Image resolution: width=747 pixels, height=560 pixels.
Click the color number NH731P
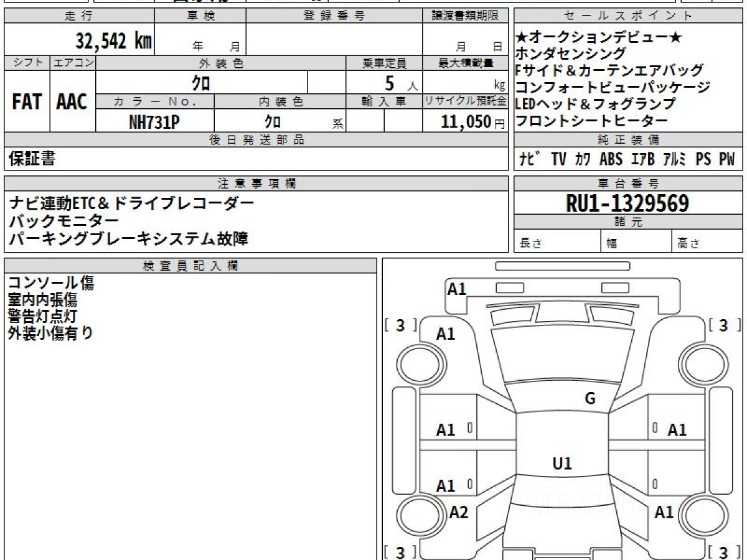pyautogui.click(x=154, y=123)
